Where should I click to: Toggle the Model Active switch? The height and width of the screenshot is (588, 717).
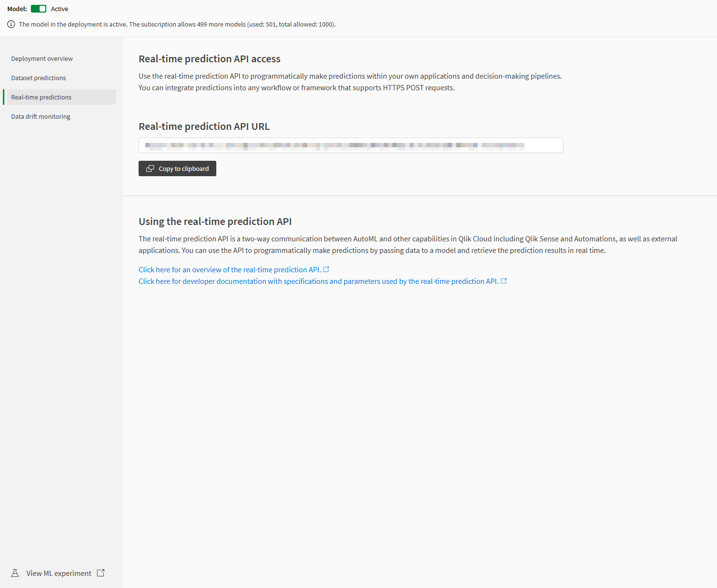point(39,9)
